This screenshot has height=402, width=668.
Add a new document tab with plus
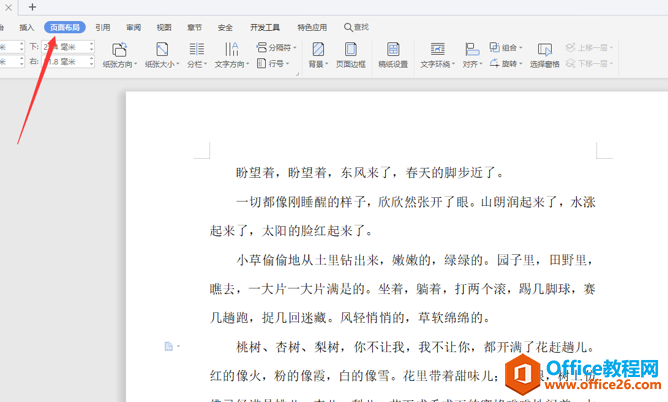tap(32, 7)
